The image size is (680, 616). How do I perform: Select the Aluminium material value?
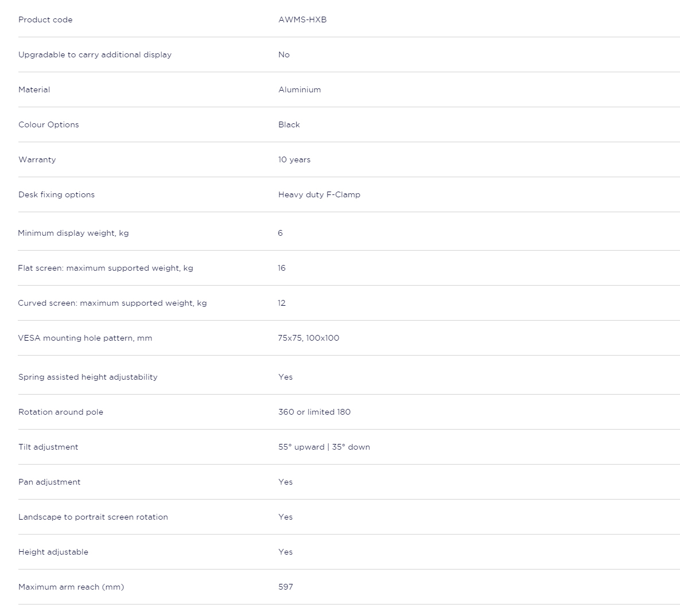300,89
